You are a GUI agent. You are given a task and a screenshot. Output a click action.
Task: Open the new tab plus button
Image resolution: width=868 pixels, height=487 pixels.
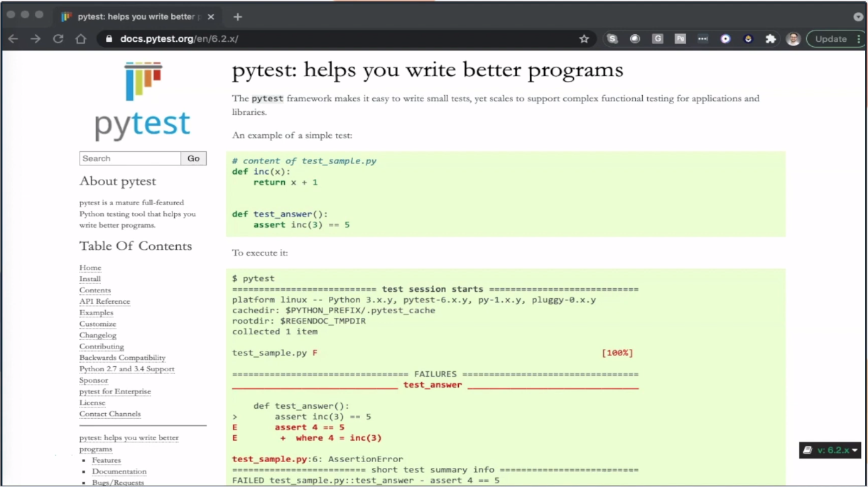(238, 16)
